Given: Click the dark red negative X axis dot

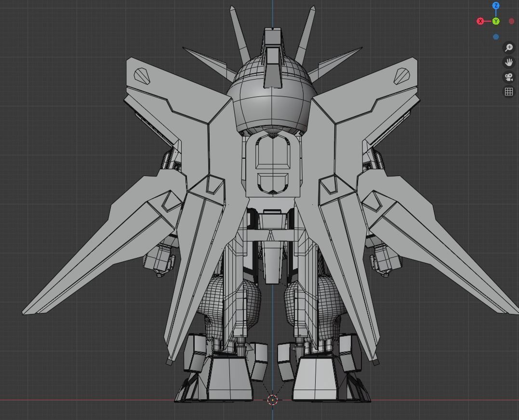Looking at the screenshot, I should (511, 21).
